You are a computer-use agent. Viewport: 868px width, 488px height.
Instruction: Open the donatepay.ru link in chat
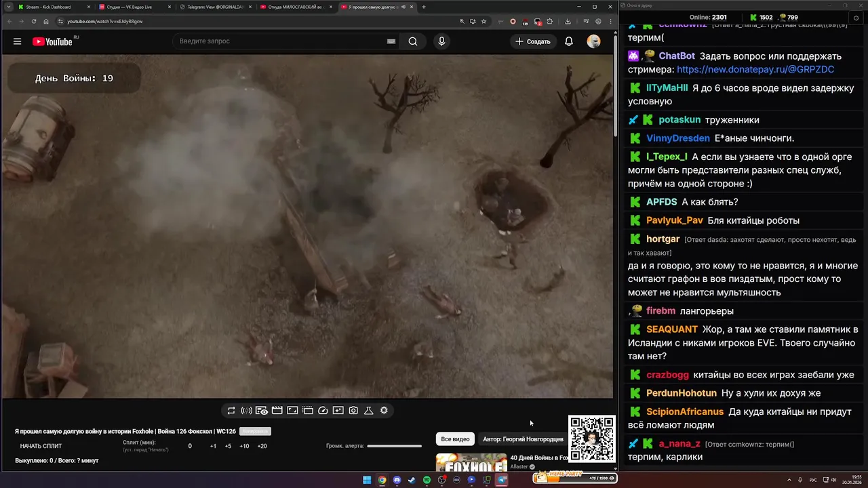click(755, 69)
